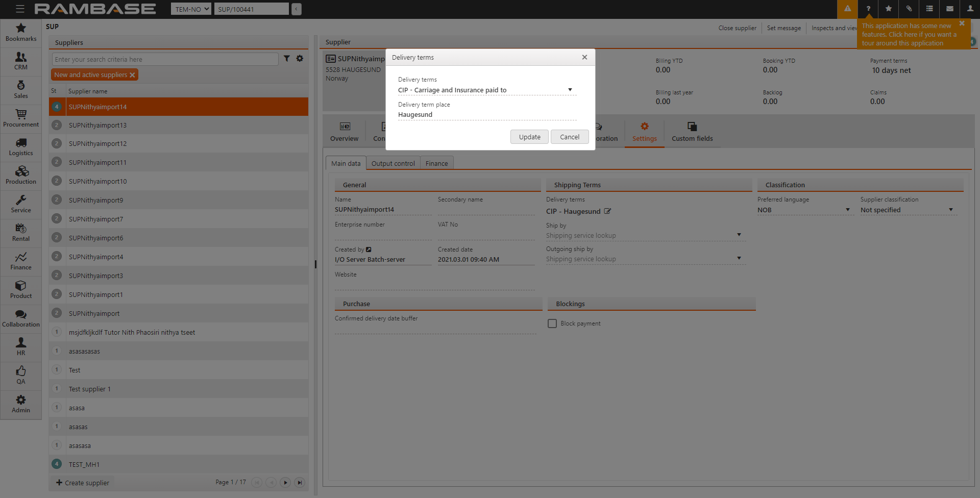Image resolution: width=980 pixels, height=498 pixels.
Task: Click the Update button
Action: 529,137
